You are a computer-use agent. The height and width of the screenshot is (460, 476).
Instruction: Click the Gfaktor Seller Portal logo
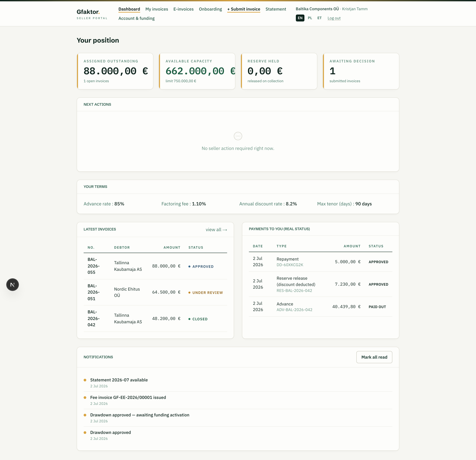[x=92, y=14]
